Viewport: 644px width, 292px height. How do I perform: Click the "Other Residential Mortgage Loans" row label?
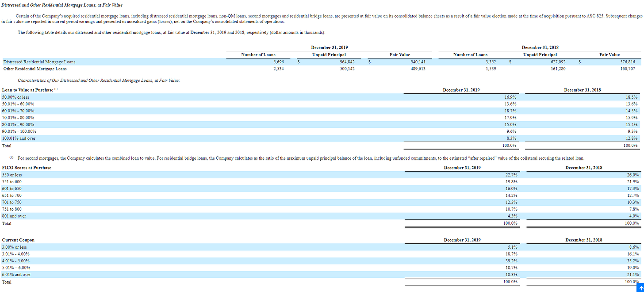pos(35,69)
